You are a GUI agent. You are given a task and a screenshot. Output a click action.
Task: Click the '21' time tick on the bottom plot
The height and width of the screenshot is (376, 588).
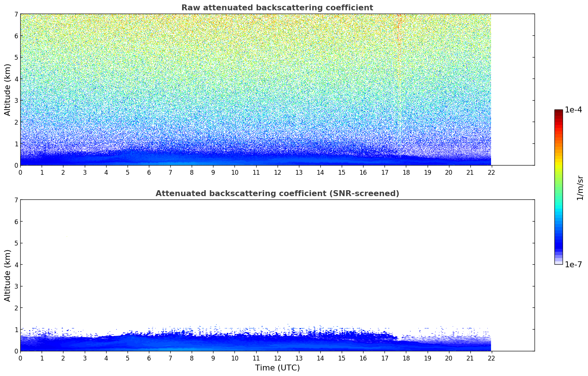tap(470, 358)
